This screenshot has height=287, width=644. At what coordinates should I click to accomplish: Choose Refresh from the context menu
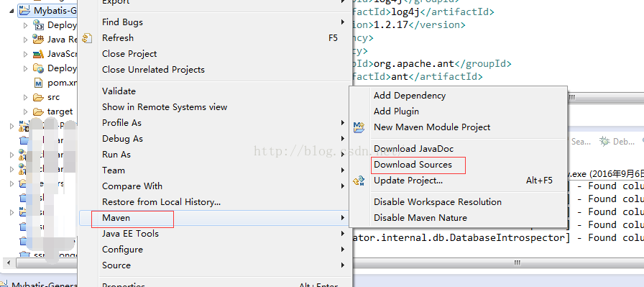click(215, 38)
